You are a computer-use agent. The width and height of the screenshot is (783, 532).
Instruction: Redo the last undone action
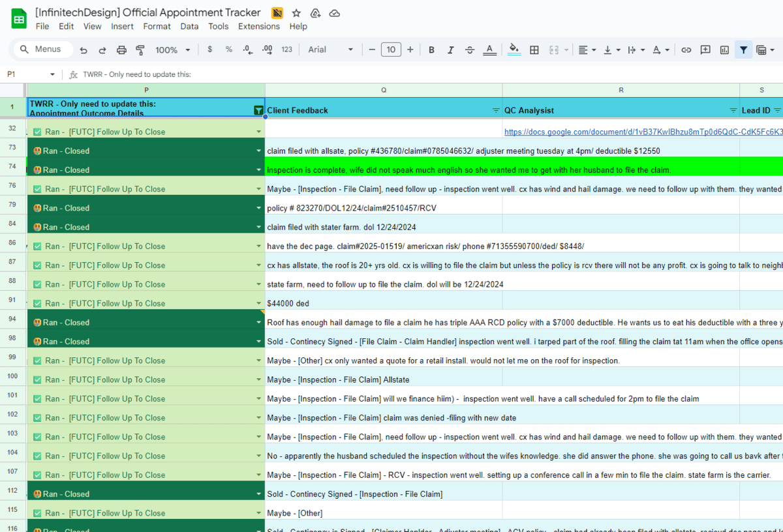(x=102, y=50)
